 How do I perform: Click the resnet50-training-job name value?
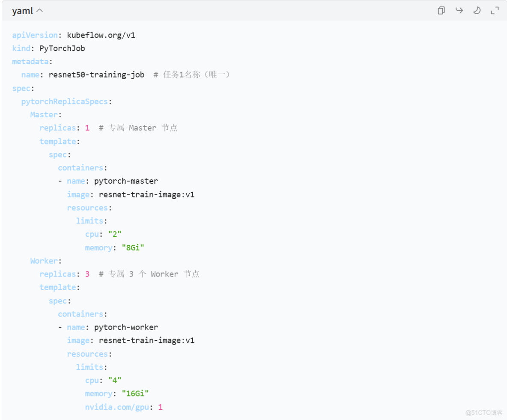96,75
